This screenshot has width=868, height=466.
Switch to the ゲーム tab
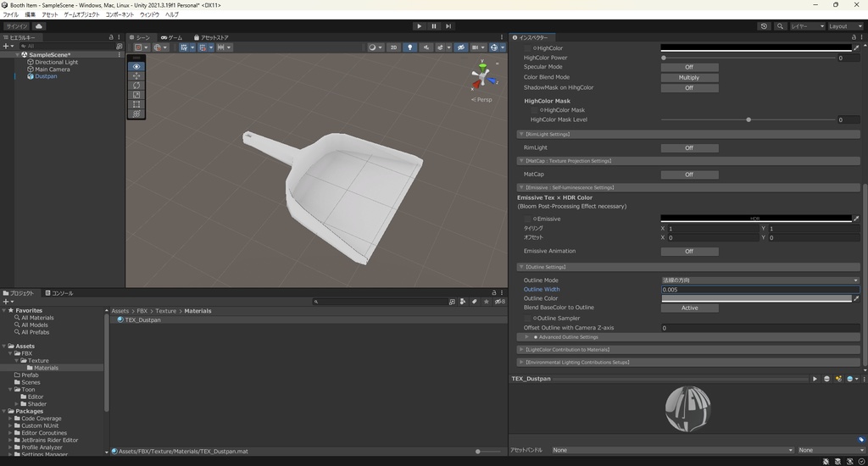[171, 37]
